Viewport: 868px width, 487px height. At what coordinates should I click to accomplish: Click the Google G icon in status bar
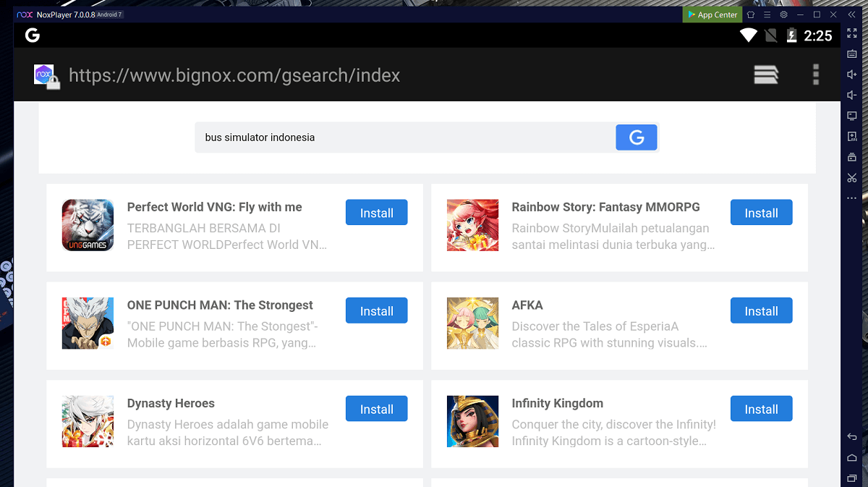(x=32, y=35)
